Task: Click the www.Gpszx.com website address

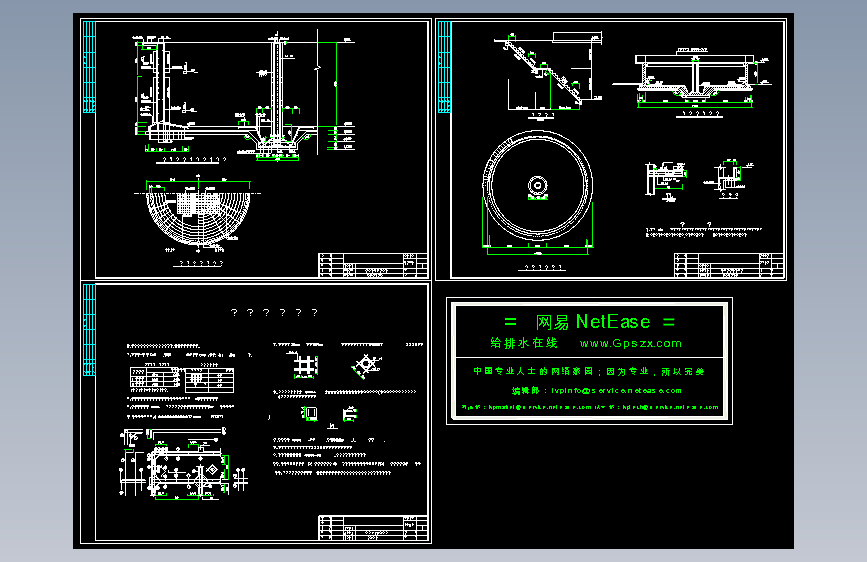Action: 630,344
